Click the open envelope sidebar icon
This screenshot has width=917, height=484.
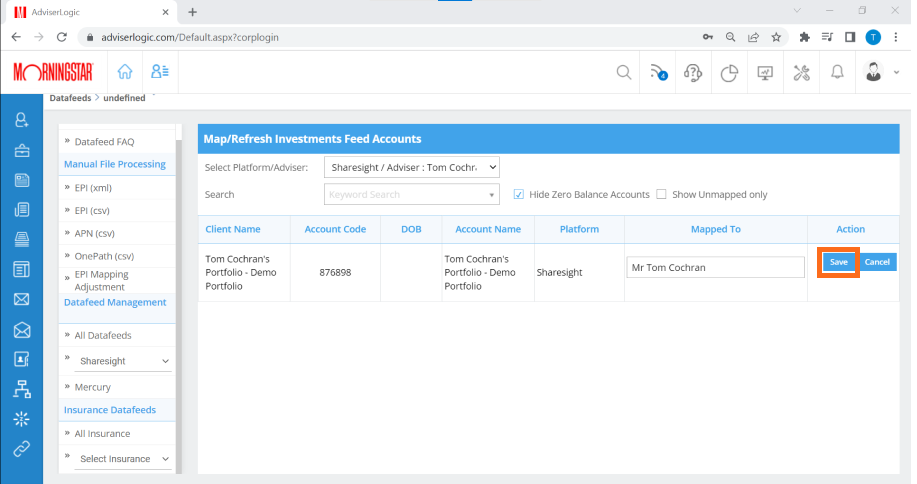22,330
